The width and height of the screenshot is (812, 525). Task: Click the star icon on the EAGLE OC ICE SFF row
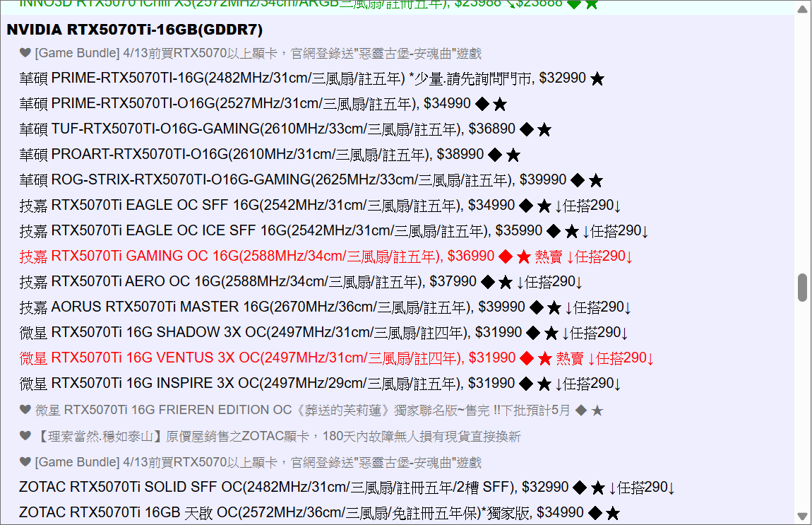click(572, 231)
